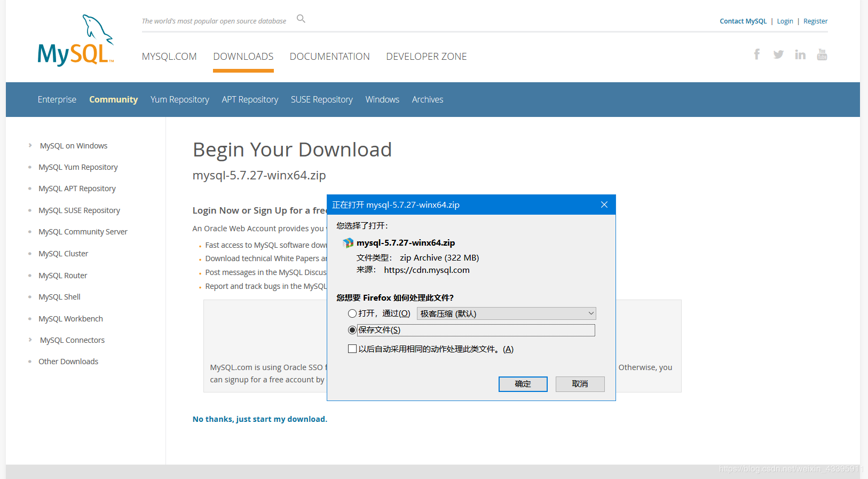Select the 'Save file' radio option
868x479 pixels.
pos(352,330)
